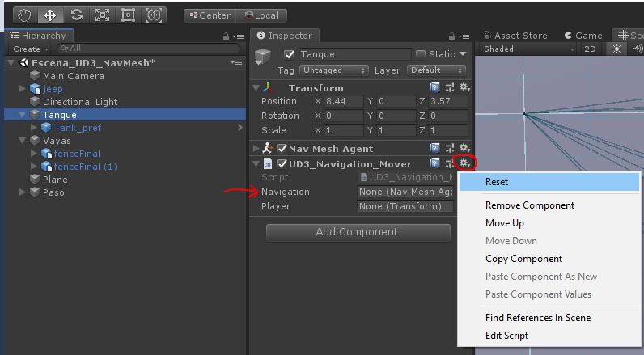Select the Scale tool

(x=102, y=15)
